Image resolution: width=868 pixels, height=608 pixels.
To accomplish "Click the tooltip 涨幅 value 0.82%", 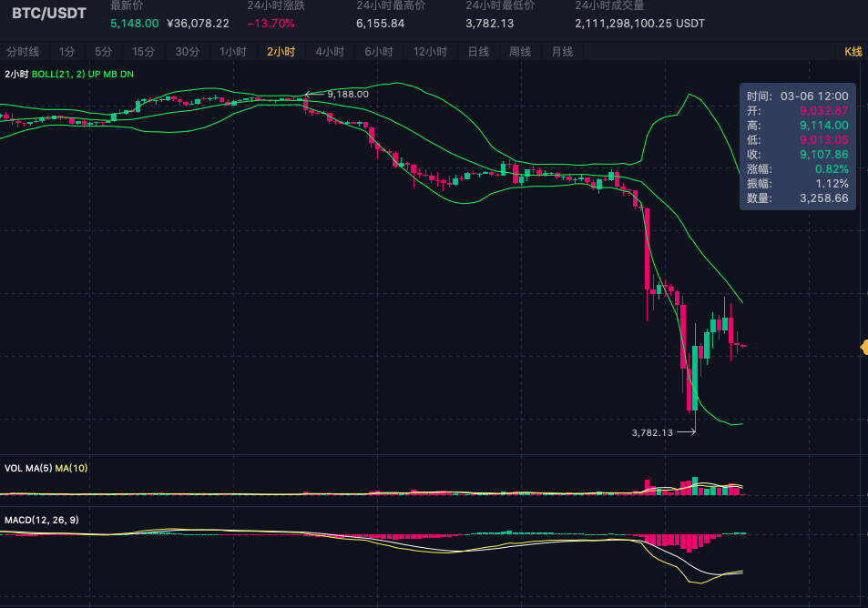I will 832,168.
